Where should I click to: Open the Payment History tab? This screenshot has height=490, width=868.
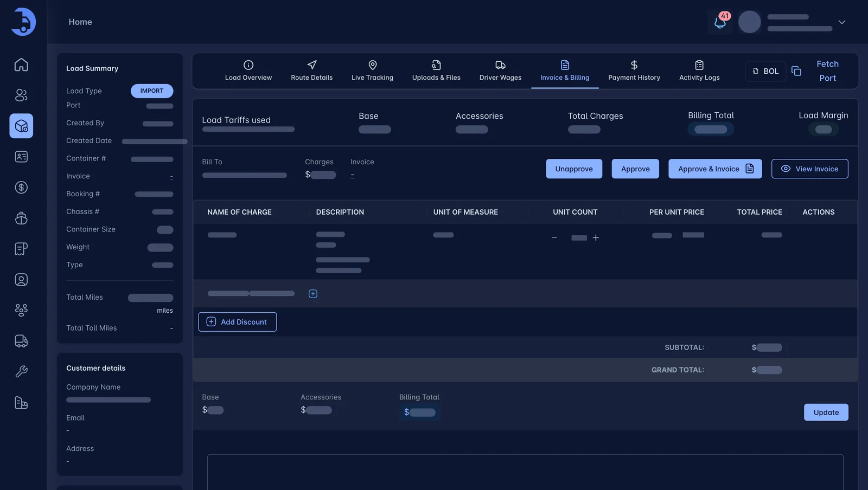(634, 71)
